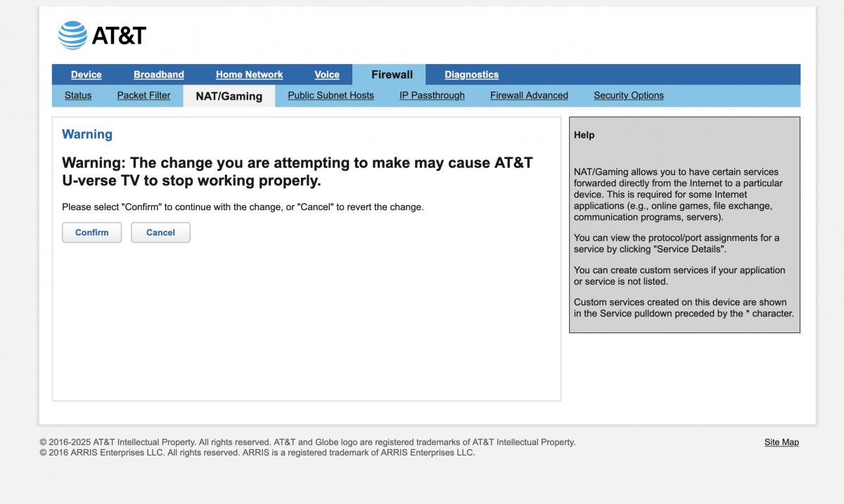Screen dimensions: 844x504
Task: Click the AT&T Intellectual Property copyright line
Action: pyautogui.click(x=307, y=442)
